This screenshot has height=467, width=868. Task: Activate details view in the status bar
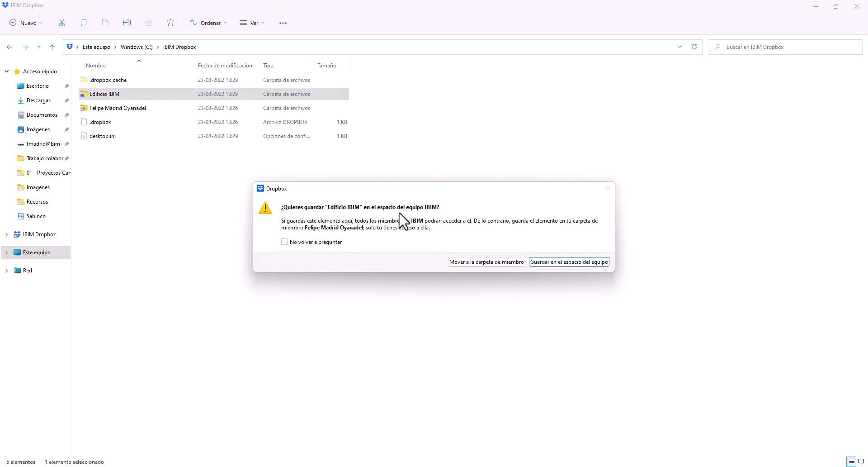coord(852,462)
